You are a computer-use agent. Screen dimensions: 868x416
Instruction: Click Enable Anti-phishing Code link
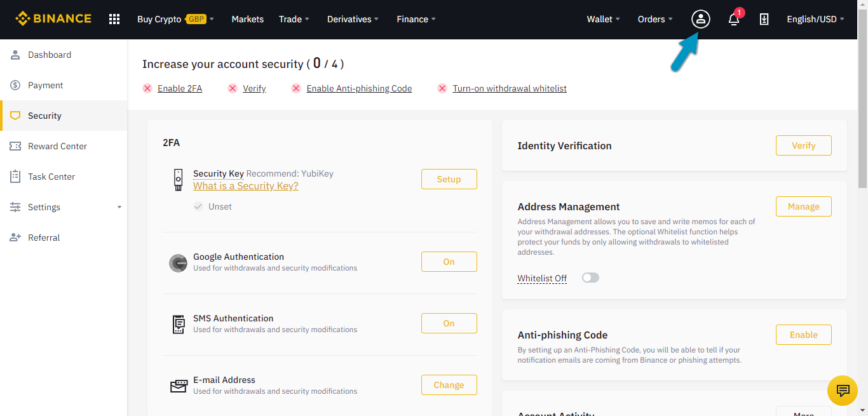pyautogui.click(x=359, y=88)
